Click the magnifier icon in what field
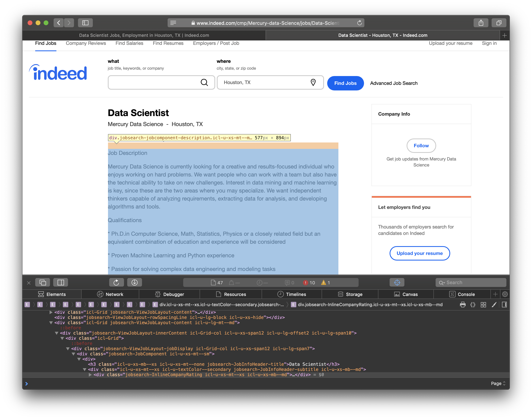Image resolution: width=532 pixels, height=419 pixels. pos(204,82)
